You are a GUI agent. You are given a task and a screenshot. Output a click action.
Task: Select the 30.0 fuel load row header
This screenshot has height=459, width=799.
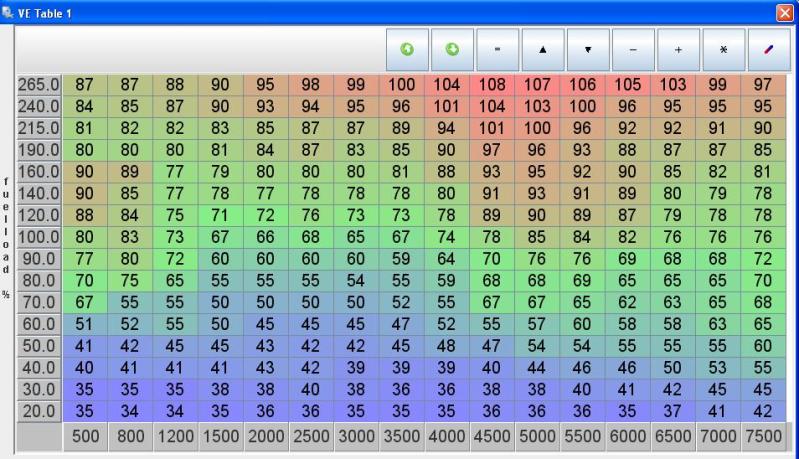(39, 390)
